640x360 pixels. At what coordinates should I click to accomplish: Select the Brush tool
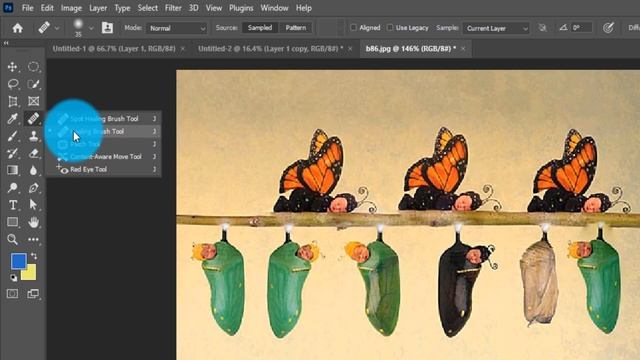[x=13, y=136]
